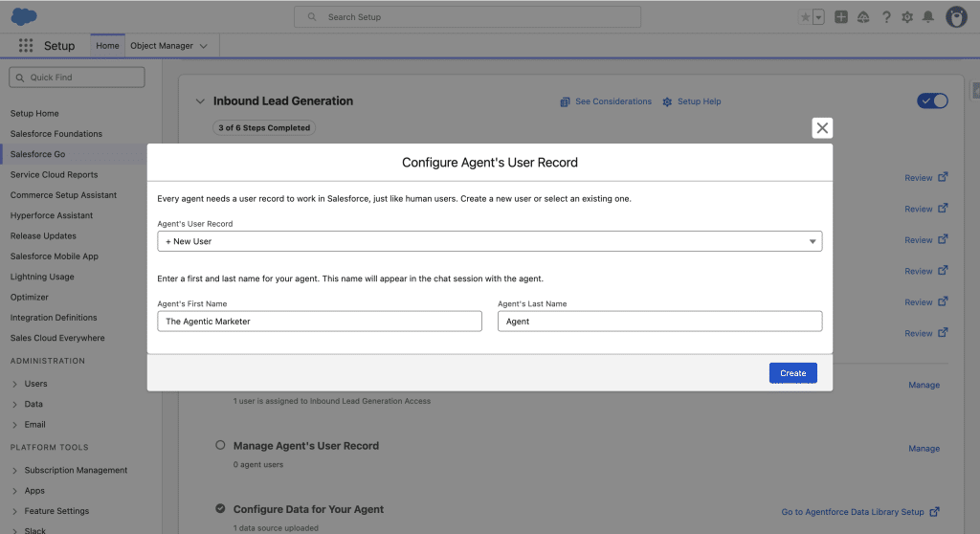Screen dimensions: 980x534
Task: Click the Manage Agent's User Record status circle
Action: coord(220,446)
